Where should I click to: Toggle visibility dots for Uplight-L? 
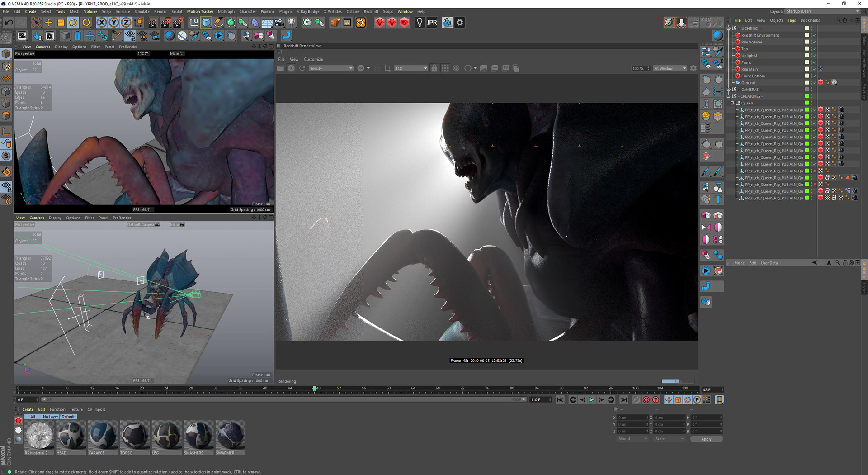811,56
